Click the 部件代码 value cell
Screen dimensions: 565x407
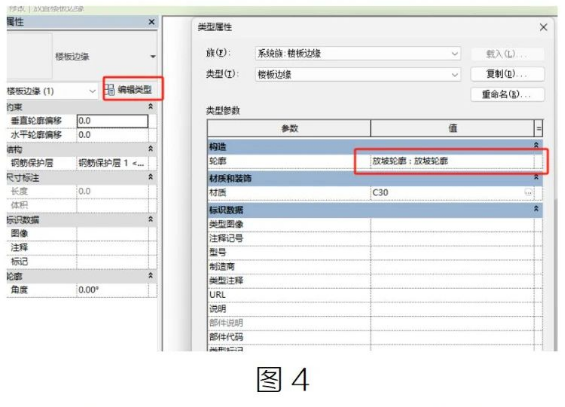(453, 337)
